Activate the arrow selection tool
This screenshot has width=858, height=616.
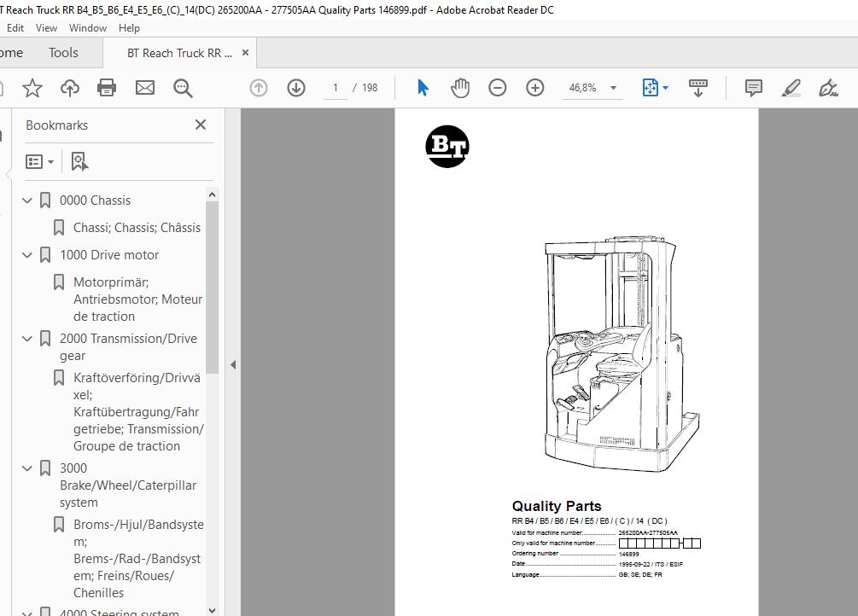click(x=423, y=88)
